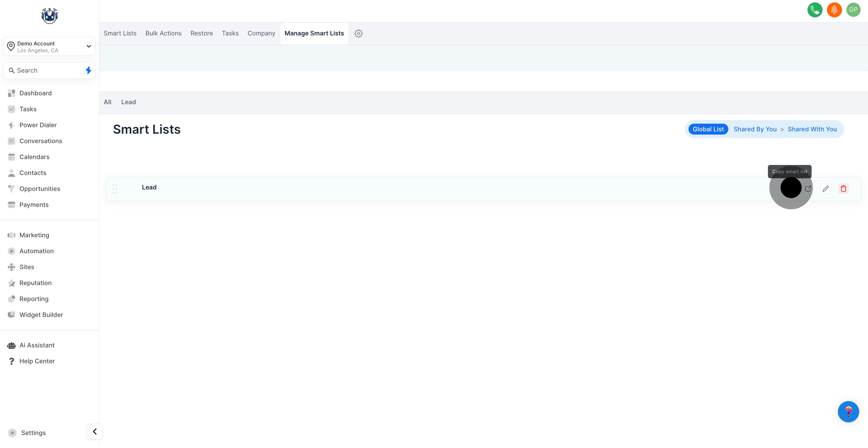The width and height of the screenshot is (868, 448).
Task: Click the GP user avatar
Action: click(x=853, y=10)
